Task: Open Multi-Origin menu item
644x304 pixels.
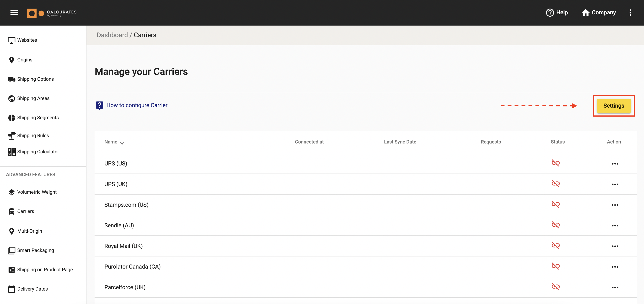Action: pos(30,231)
